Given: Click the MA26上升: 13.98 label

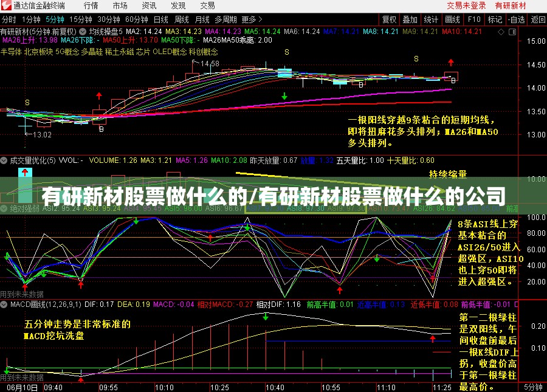Looking at the screenshot, I should 30,40.
